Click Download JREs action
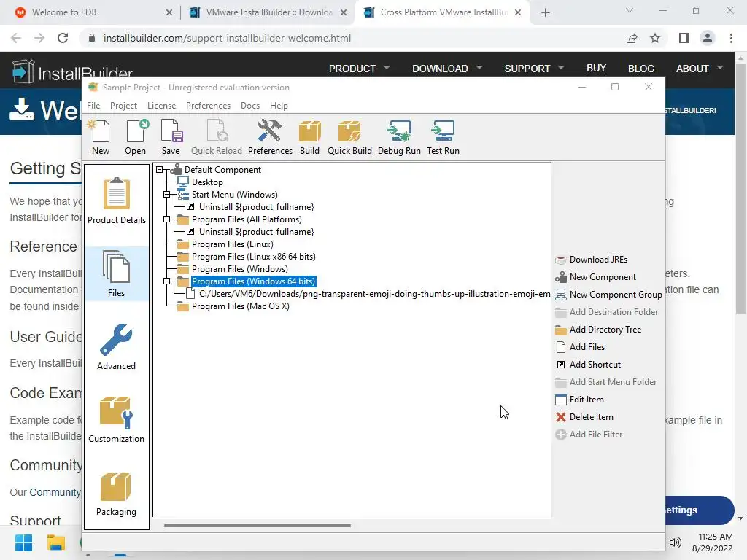The width and height of the screenshot is (747, 560). (591, 260)
